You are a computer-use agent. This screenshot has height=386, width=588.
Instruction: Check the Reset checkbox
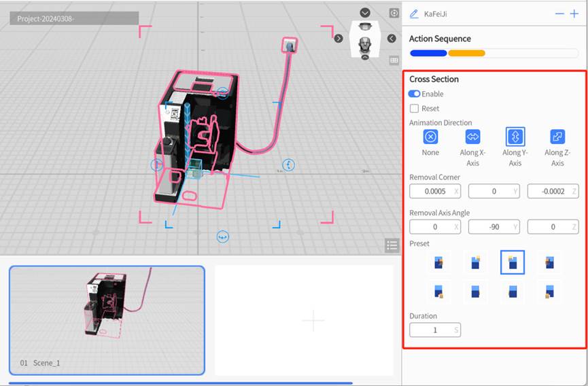tap(414, 108)
